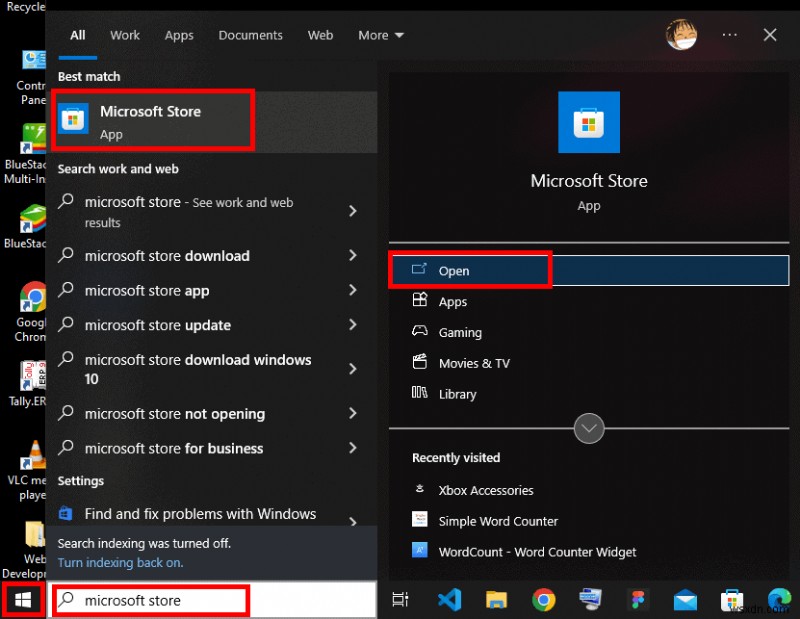Choose the Gaming action
The width and height of the screenshot is (800, 619).
coord(589,332)
